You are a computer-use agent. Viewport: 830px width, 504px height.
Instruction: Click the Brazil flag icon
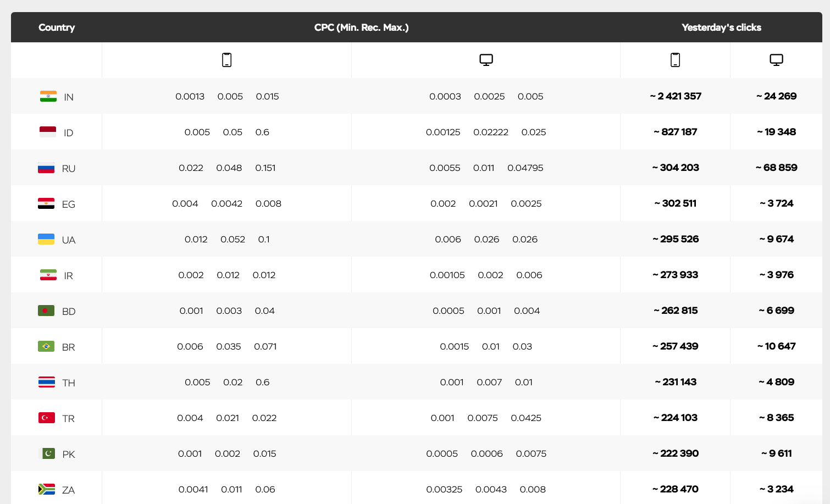[x=46, y=346]
